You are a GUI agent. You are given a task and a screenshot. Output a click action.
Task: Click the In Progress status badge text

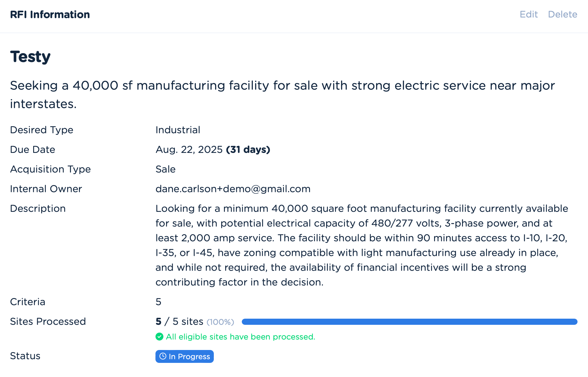pyautogui.click(x=189, y=356)
